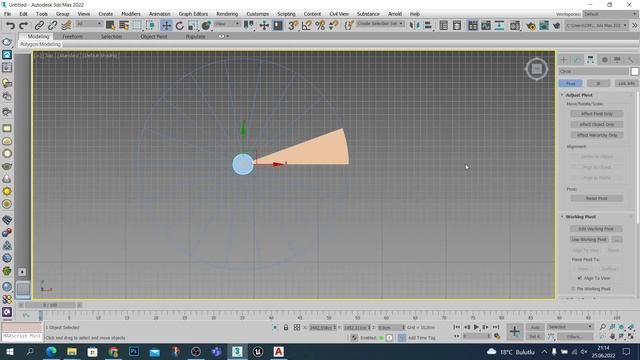Open the Link Info tab button
640x360 pixels.
[626, 83]
